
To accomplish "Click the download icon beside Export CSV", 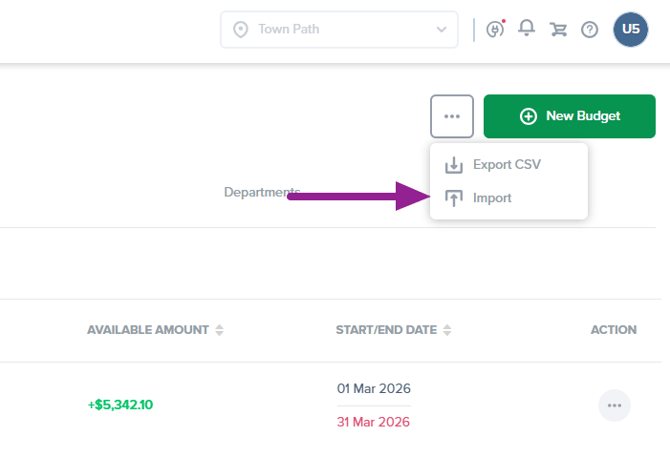I will coord(454,165).
